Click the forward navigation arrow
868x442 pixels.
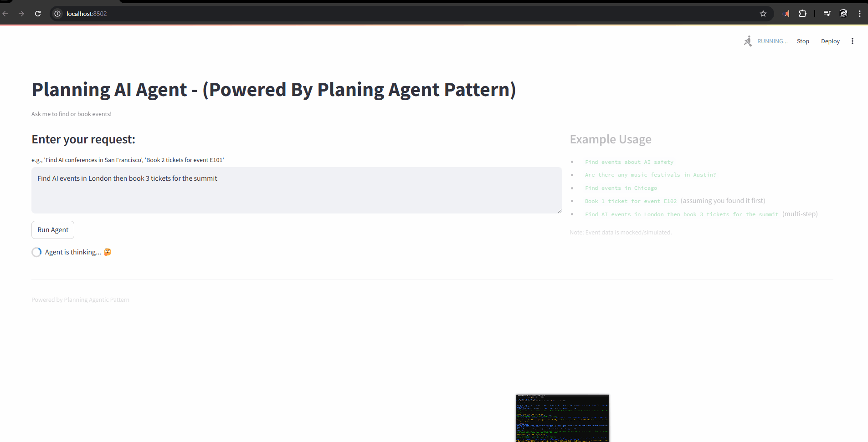(21, 14)
